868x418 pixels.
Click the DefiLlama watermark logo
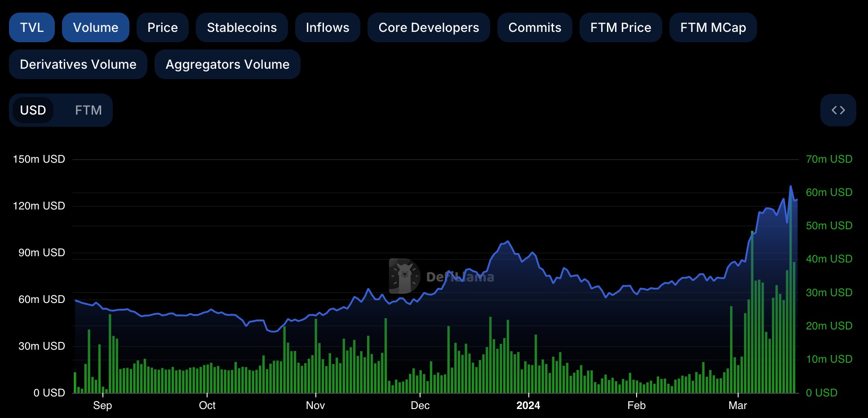pyautogui.click(x=404, y=276)
